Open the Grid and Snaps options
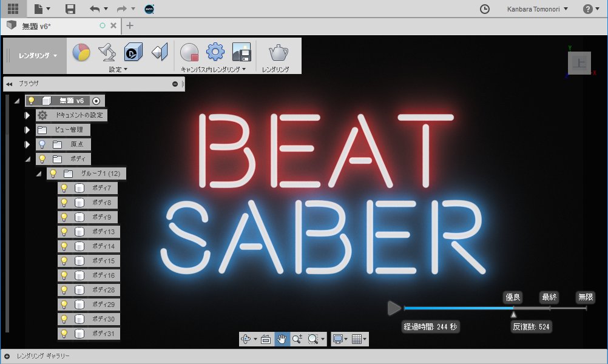This screenshot has height=364, width=608. tap(356, 339)
